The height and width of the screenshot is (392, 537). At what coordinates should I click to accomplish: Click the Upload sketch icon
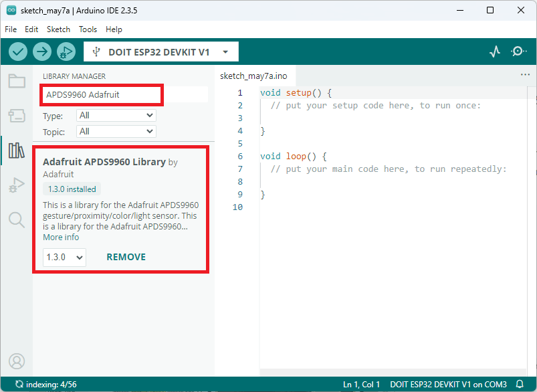[x=41, y=52]
